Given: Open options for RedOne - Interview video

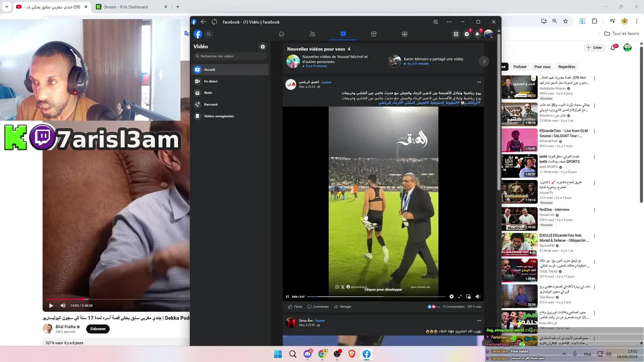Looking at the screenshot, I should [594, 210].
